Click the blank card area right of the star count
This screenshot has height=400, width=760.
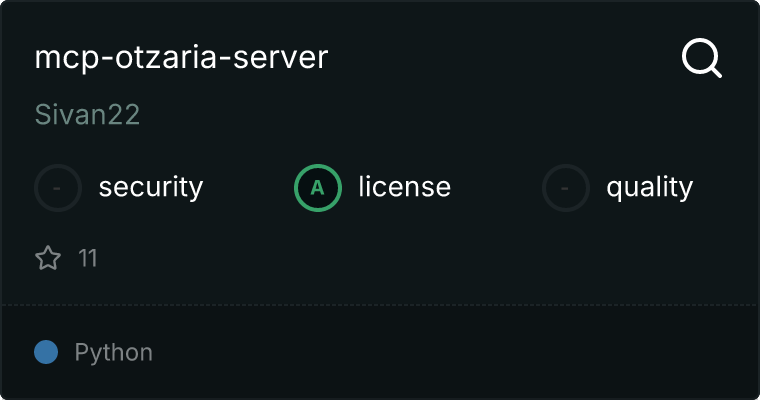coord(400,259)
